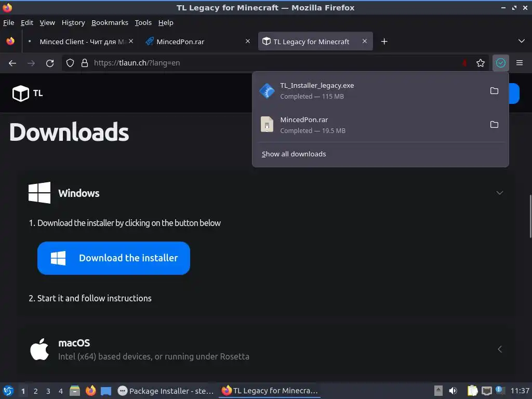532x399 pixels.
Task: Open volume control tray icon
Action: 453,391
